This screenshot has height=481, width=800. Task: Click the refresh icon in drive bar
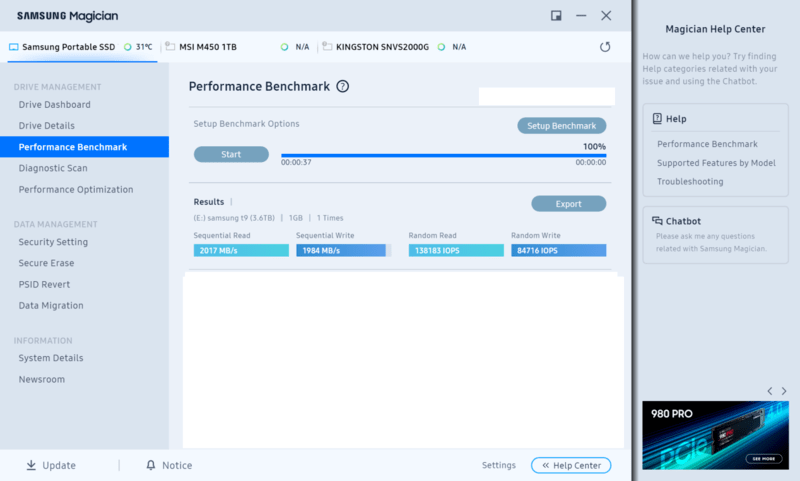pyautogui.click(x=605, y=47)
